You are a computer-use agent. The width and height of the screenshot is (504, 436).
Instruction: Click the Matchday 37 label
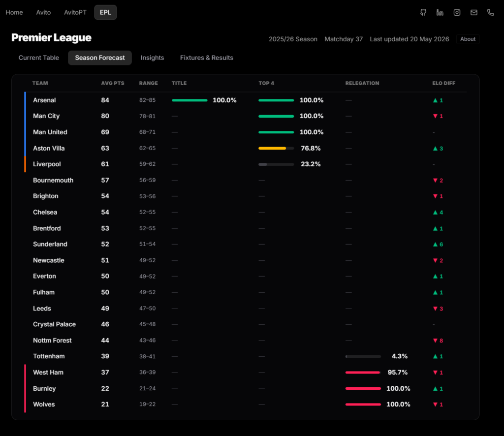click(344, 39)
